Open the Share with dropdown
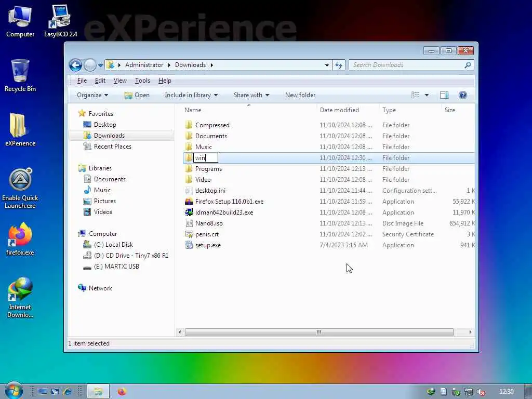Viewport: 532px width, 399px height. (x=251, y=95)
